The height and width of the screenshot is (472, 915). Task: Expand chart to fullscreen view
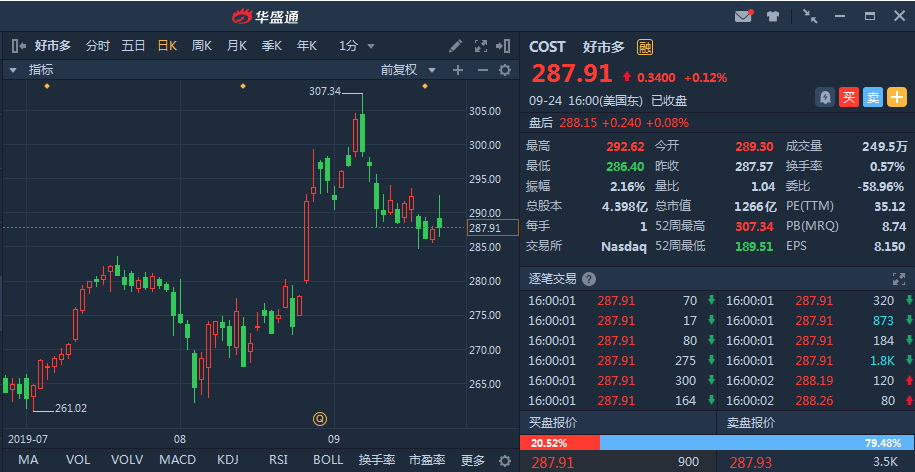481,46
